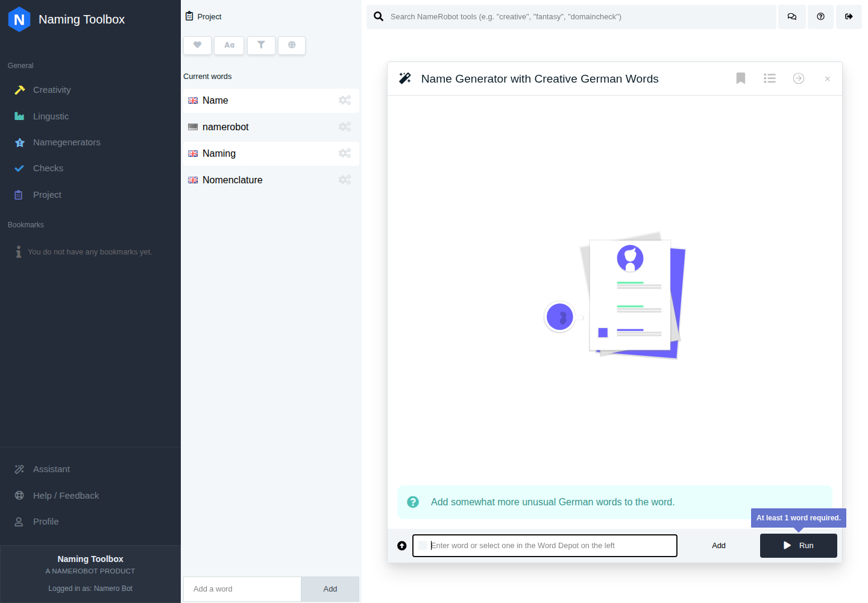Click Add button in the Project panel
Screen dimensions: 868x603
[x=330, y=589]
